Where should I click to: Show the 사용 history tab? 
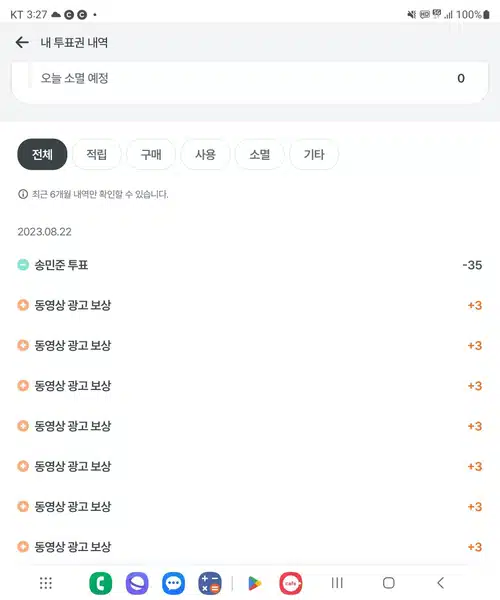point(205,154)
